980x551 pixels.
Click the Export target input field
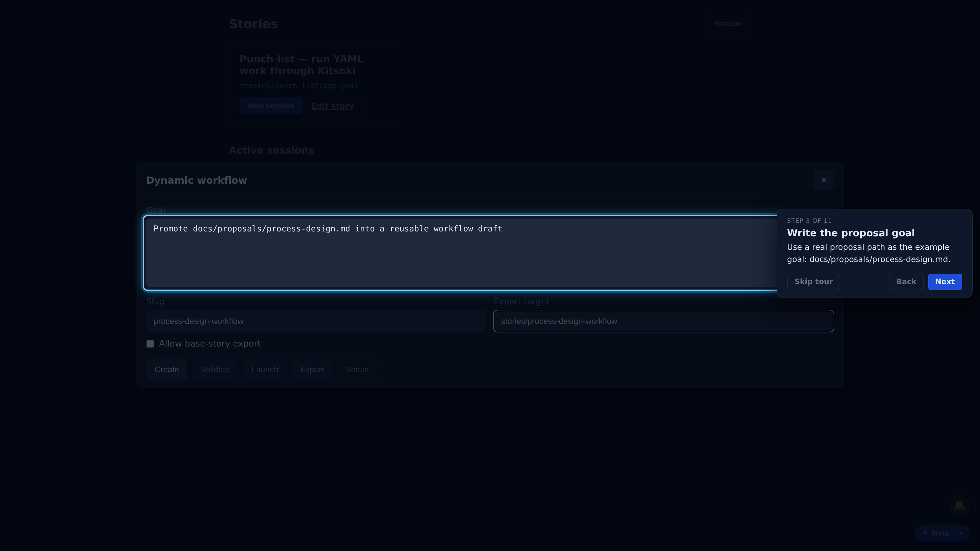click(663, 321)
